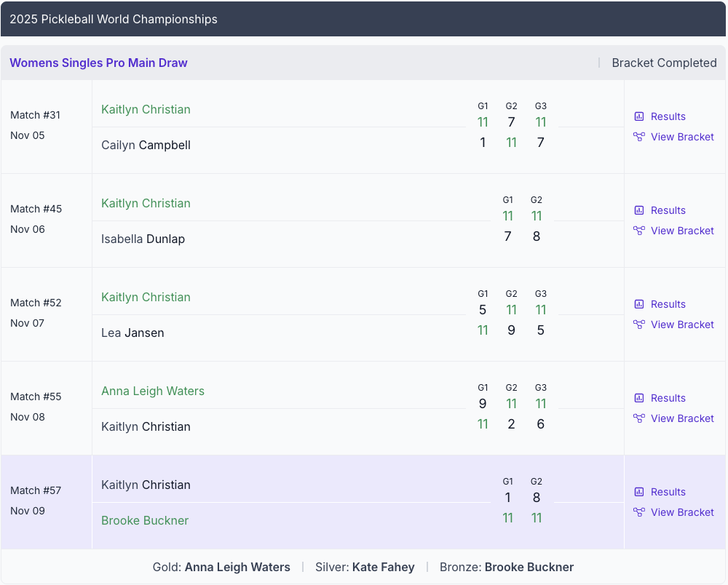The width and height of the screenshot is (728, 585).
Task: Select Kaitlyn Christian in Match #31
Action: tap(146, 110)
